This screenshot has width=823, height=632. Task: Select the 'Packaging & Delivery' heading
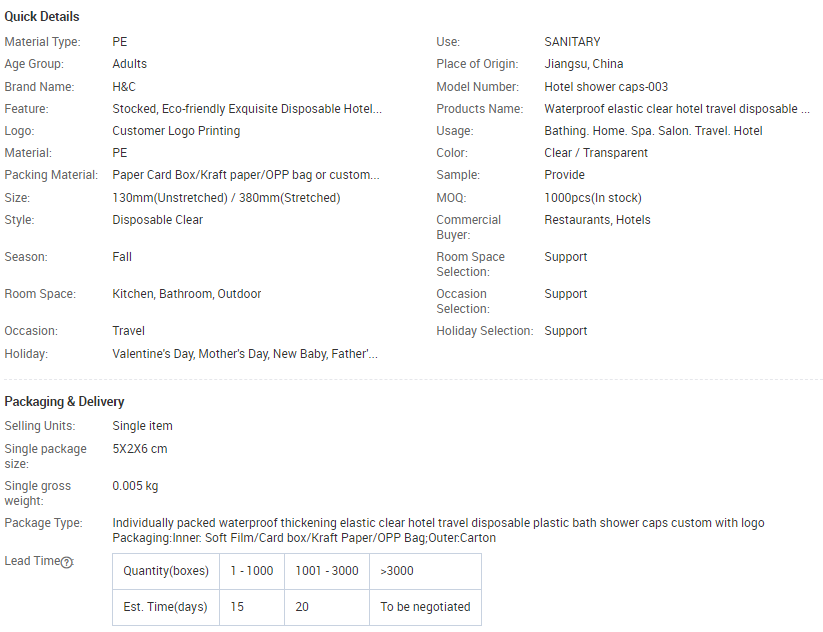[65, 402]
